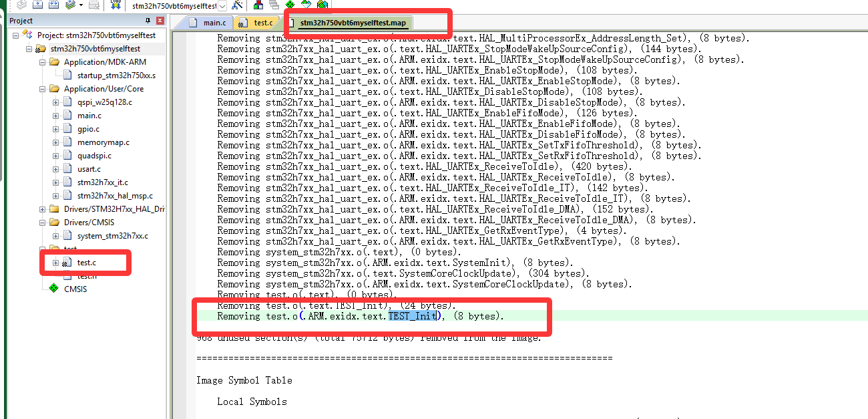Open the arrow next to Batch Build
Viewport: 868px width, 419px height.
81,5
